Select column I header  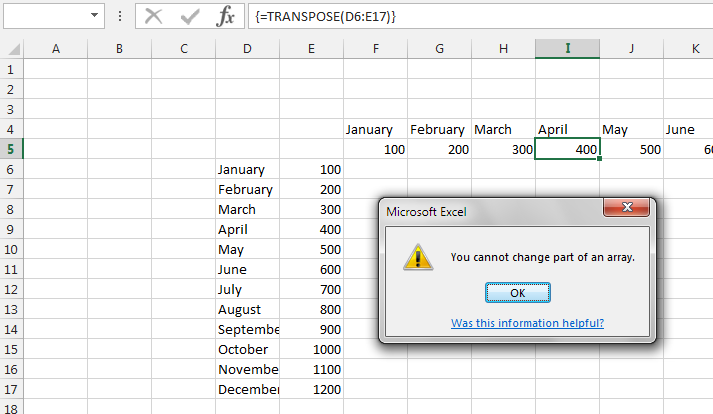click(x=567, y=49)
